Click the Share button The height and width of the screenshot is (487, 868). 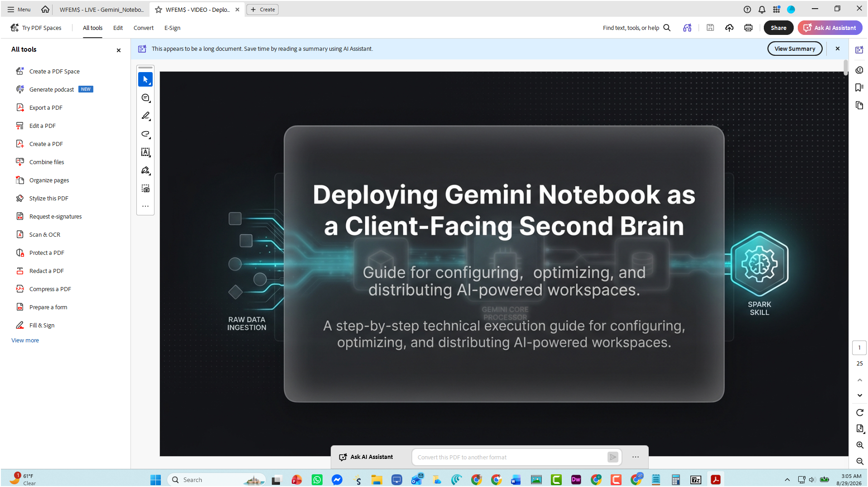coord(778,28)
